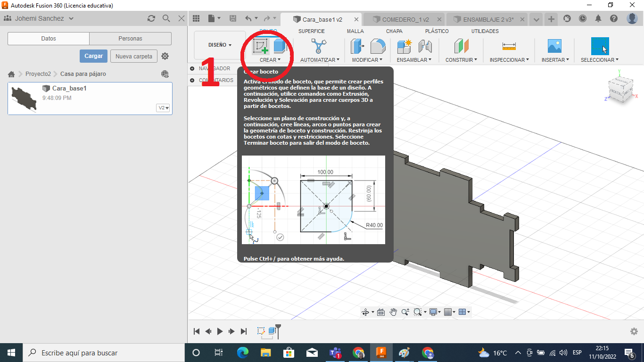Click the Extrude box tool icon
644x362 pixels.
point(281,46)
